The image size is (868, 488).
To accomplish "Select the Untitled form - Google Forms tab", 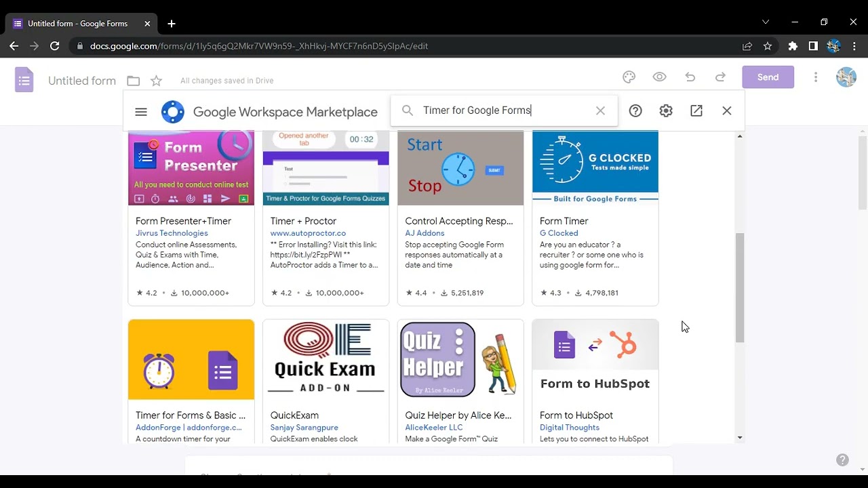I will click(81, 24).
